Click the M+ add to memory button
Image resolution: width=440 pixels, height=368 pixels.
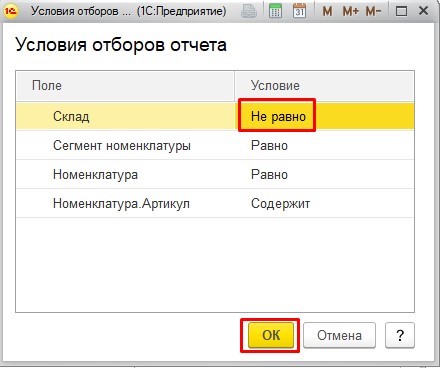click(x=351, y=12)
